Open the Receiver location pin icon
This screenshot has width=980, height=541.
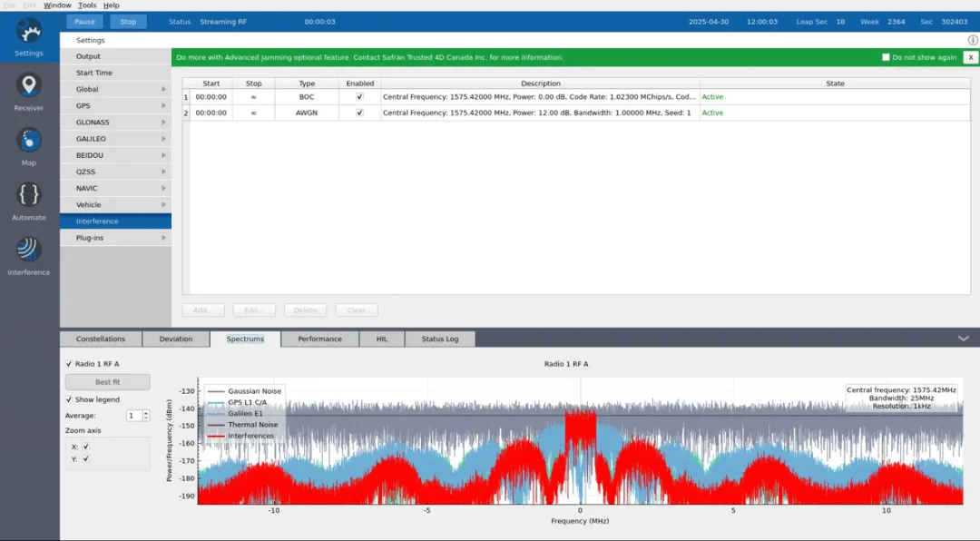(x=29, y=85)
